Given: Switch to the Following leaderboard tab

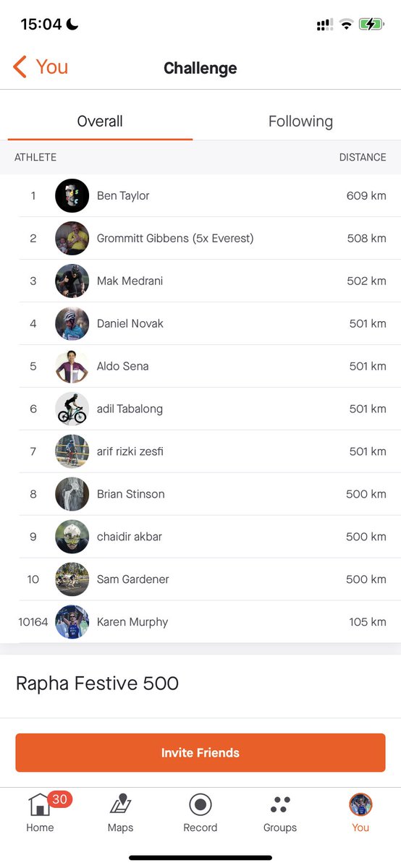Looking at the screenshot, I should click(300, 122).
